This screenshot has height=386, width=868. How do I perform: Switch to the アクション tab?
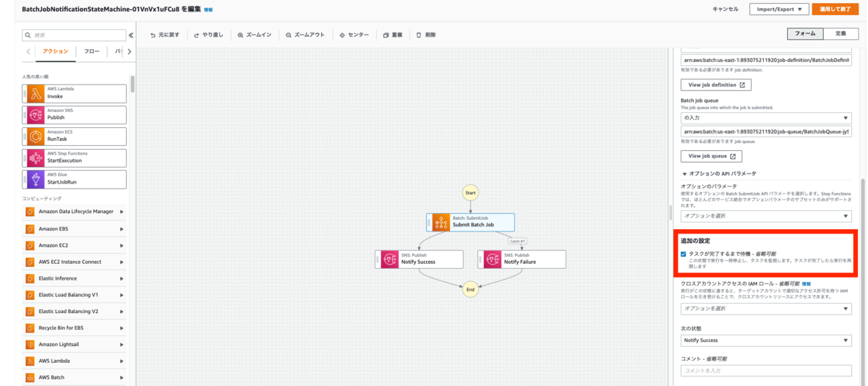(x=55, y=51)
